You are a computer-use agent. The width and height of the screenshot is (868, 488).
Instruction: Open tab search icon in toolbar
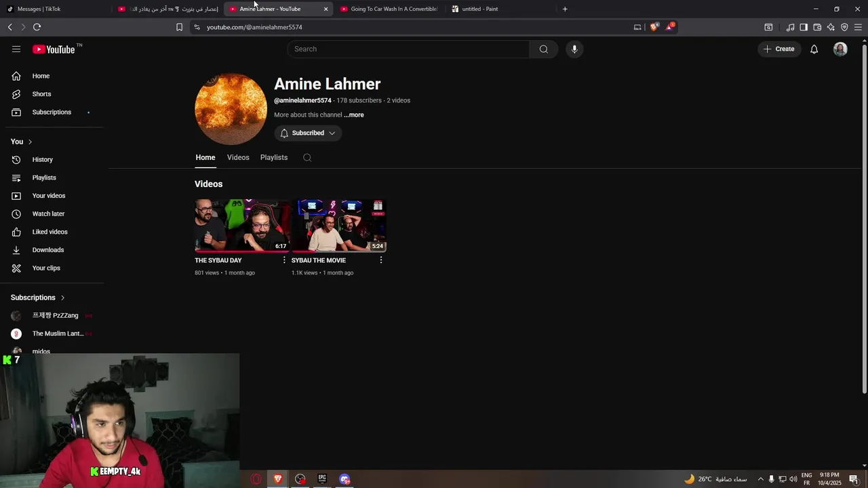[768, 27]
